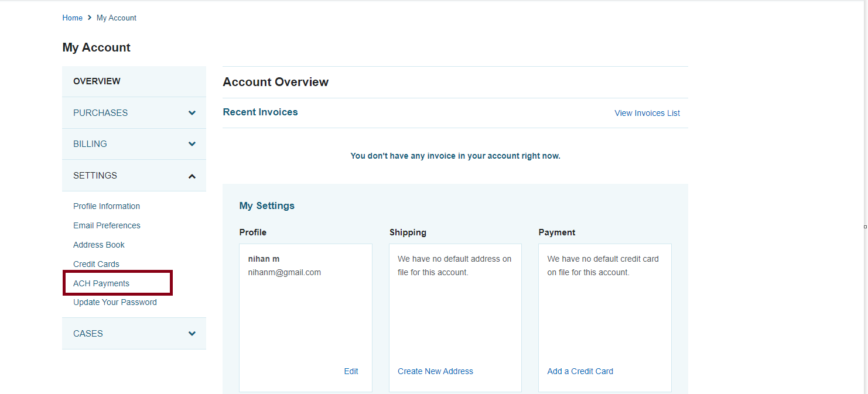The image size is (868, 394).
Task: Click the My Account breadcrumb link
Action: point(117,18)
